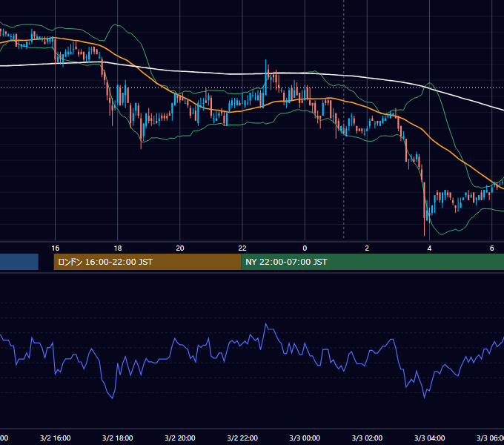Click the 18 hour label on price chart axis

click(118, 248)
